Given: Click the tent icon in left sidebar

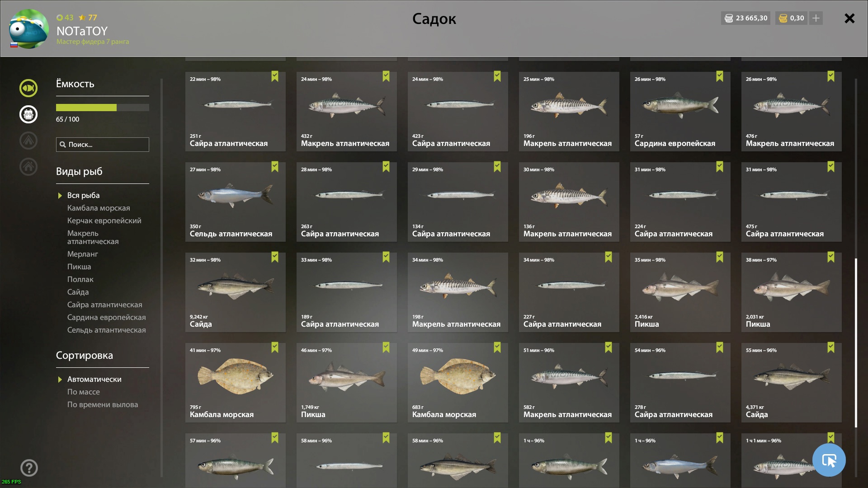Looking at the screenshot, I should pyautogui.click(x=28, y=141).
